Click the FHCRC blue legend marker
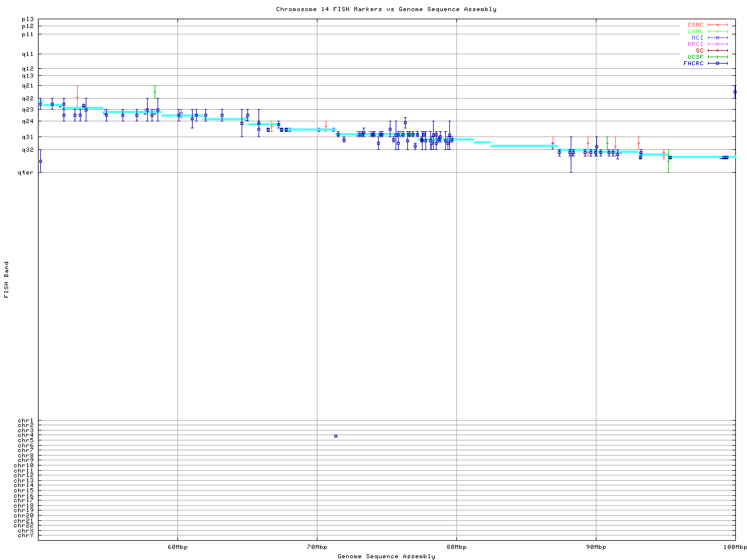747x560 pixels. (x=717, y=64)
